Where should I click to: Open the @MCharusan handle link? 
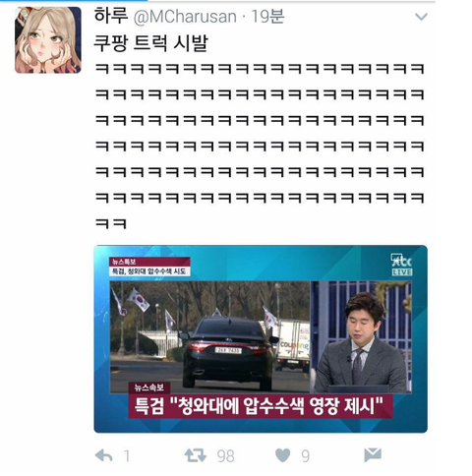pos(185,17)
